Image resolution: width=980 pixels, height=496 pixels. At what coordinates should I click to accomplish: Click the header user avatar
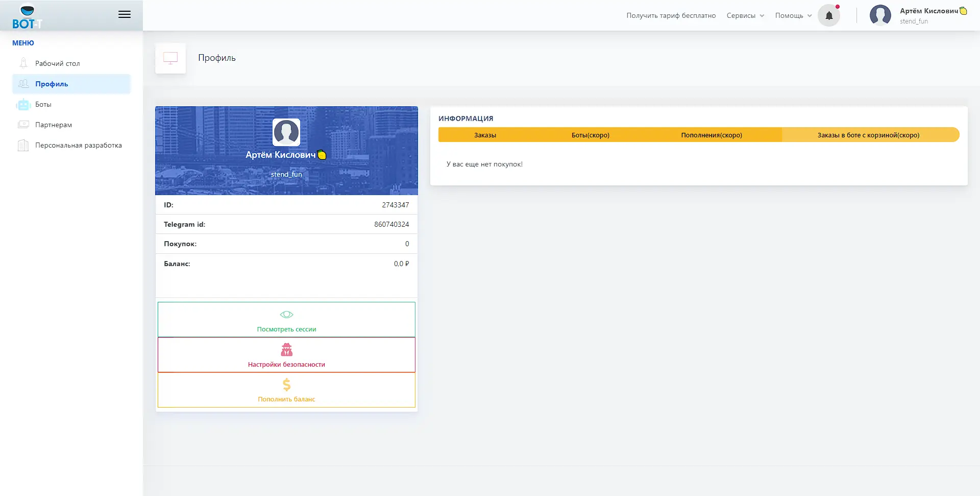point(880,15)
